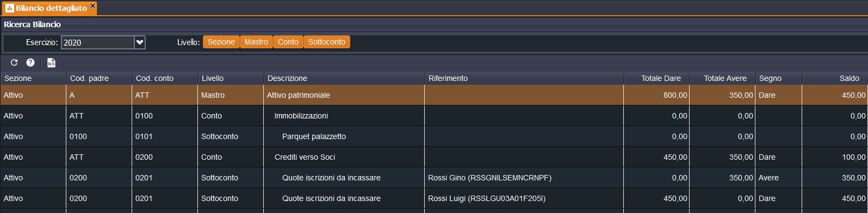Select the Immobilizzazioni row

433,116
